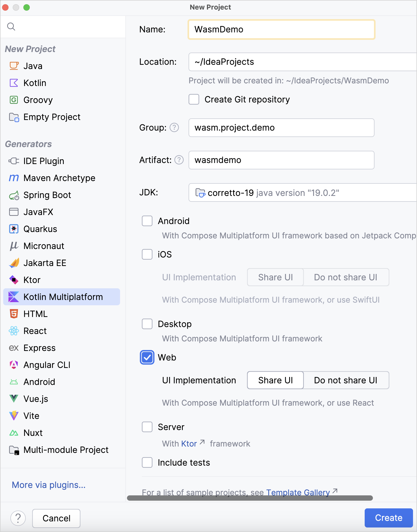Enable the Desktop target checkbox
The image size is (417, 532).
(x=147, y=324)
